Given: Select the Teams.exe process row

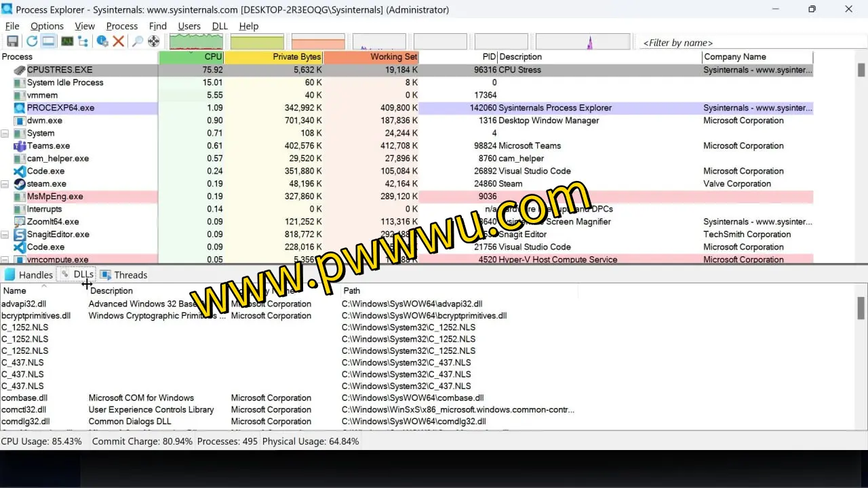Looking at the screenshot, I should tap(48, 146).
